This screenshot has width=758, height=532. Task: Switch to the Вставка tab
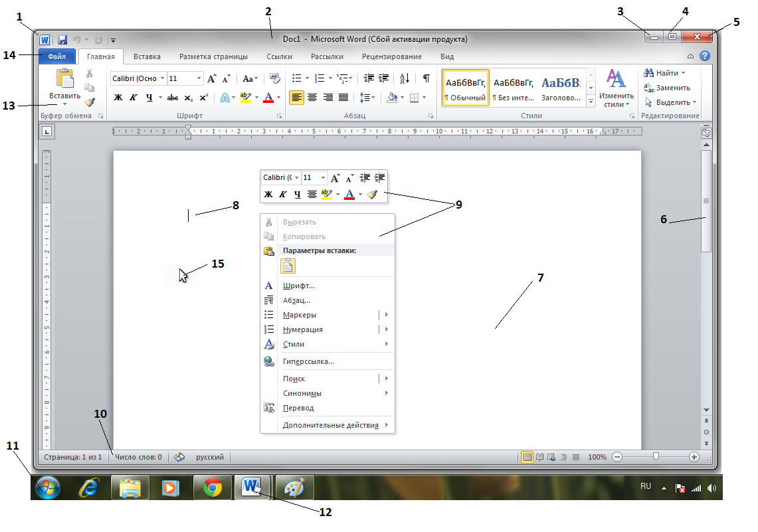(147, 56)
